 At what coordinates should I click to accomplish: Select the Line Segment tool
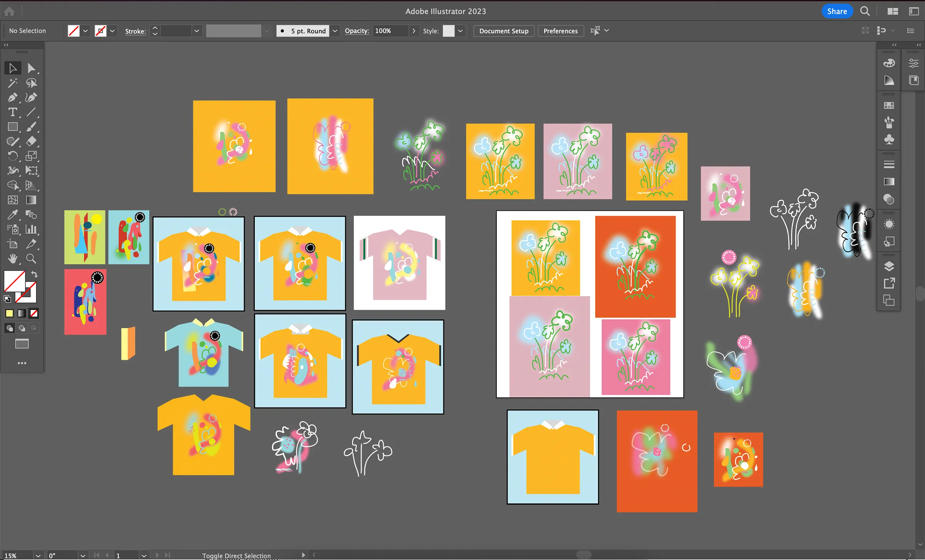click(x=31, y=112)
